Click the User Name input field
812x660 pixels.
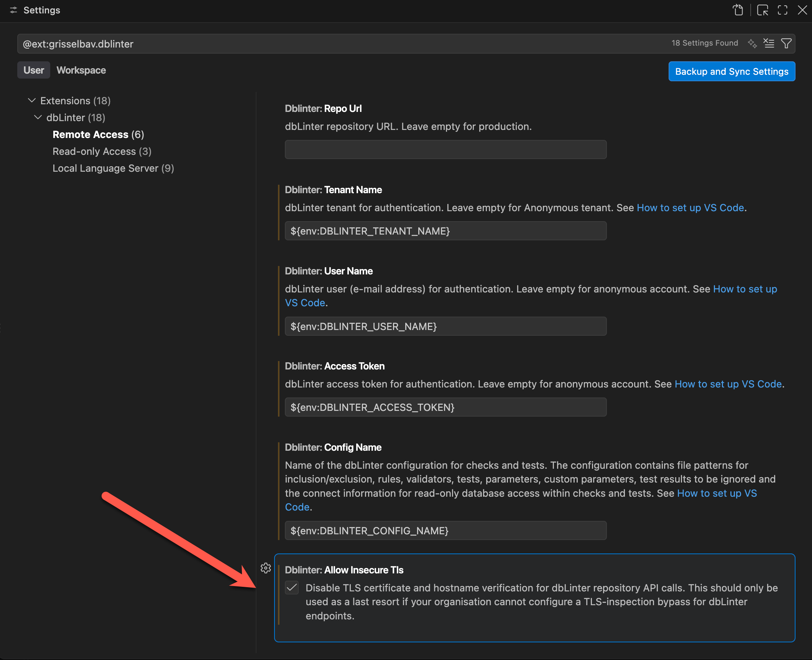pos(445,326)
